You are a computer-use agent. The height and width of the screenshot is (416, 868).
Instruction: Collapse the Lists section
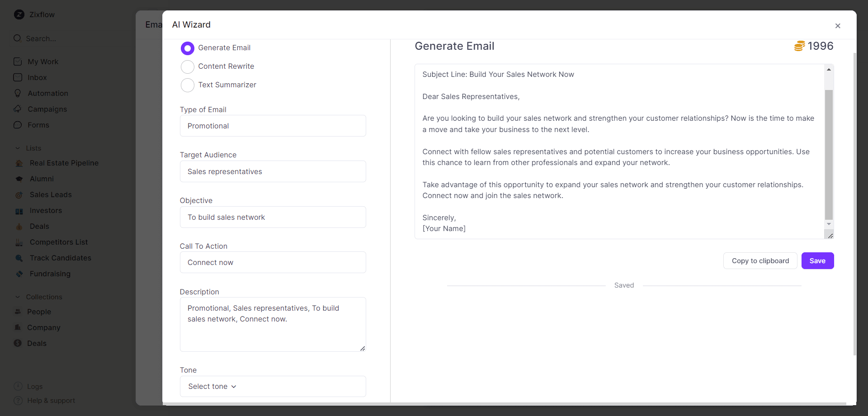pos(18,148)
